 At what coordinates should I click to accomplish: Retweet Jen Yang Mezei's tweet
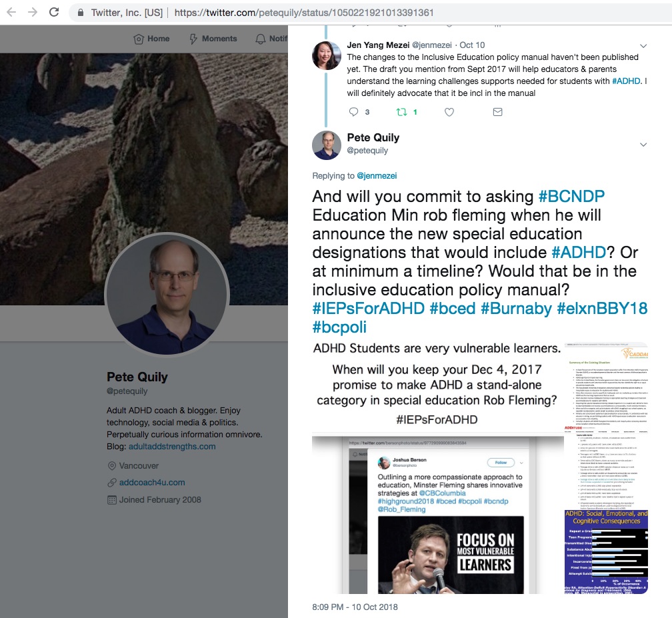pos(401,112)
